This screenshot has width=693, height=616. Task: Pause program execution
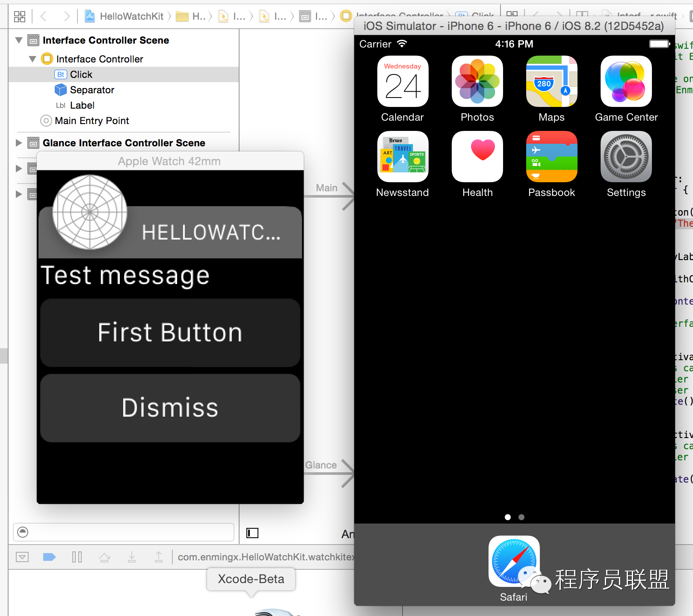click(77, 557)
